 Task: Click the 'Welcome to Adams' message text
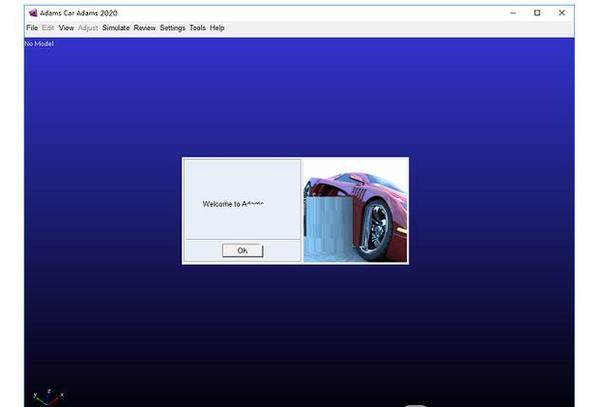click(x=233, y=204)
